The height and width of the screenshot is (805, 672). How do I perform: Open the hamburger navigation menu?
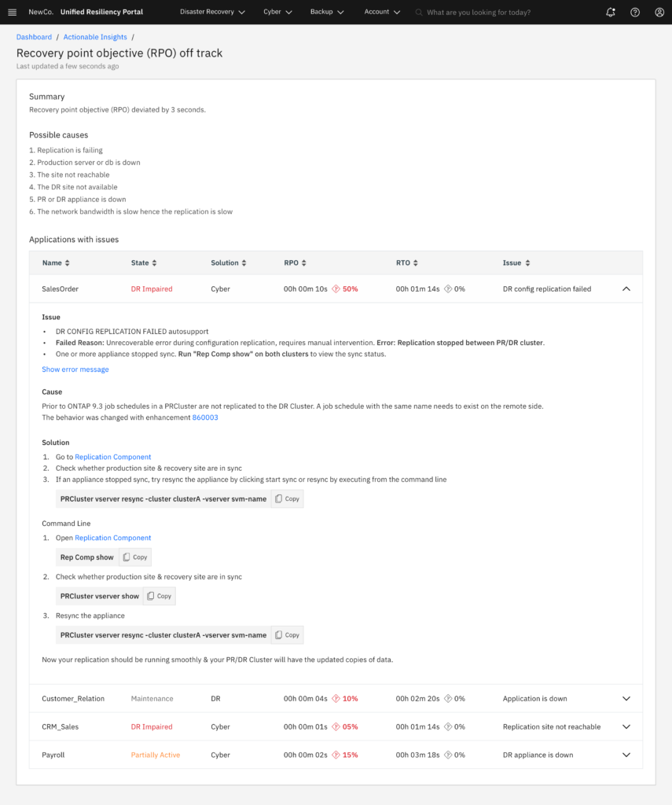click(12, 13)
